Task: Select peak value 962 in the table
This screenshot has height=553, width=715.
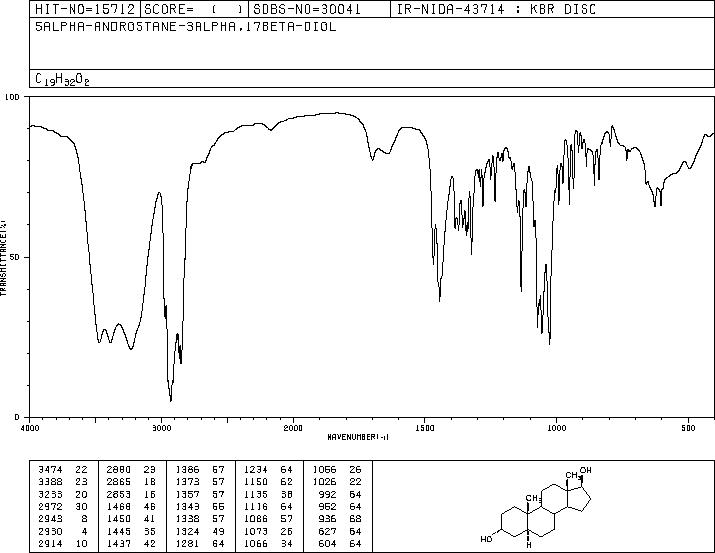Action: 328,506
